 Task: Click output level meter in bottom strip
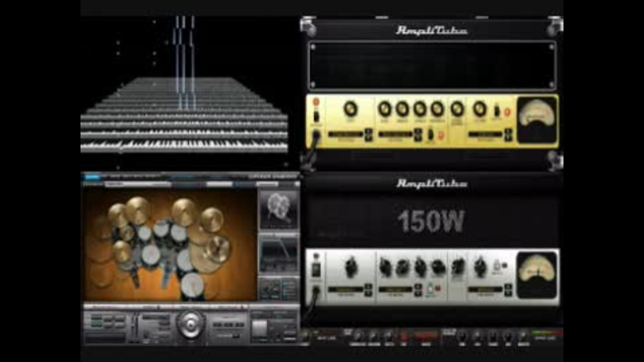tap(547, 333)
